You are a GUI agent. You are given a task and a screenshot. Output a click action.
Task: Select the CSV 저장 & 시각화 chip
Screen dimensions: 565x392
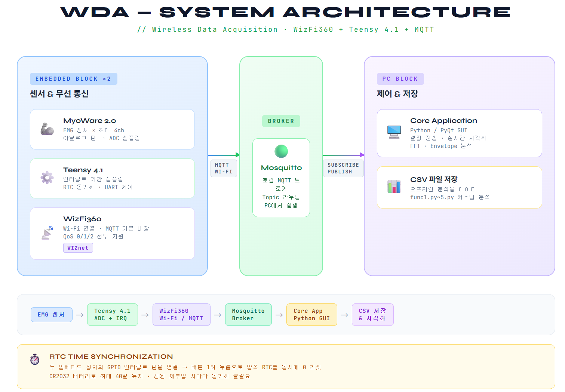coord(372,315)
